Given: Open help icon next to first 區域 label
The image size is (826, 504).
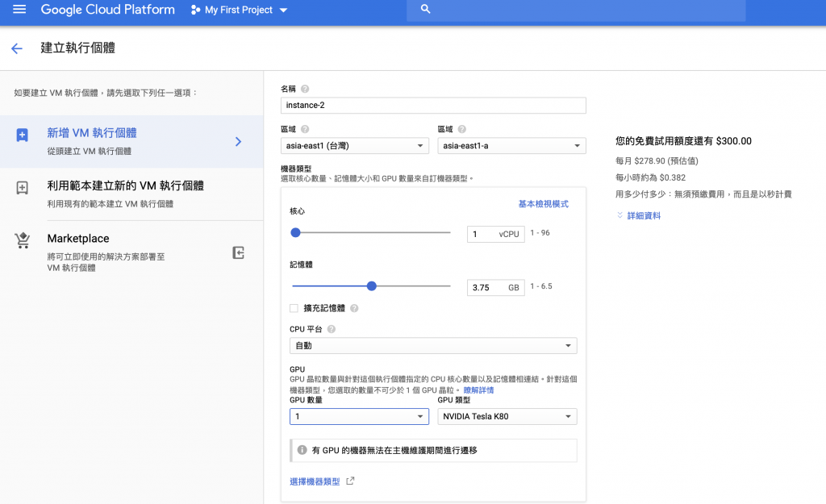Looking at the screenshot, I should click(305, 129).
